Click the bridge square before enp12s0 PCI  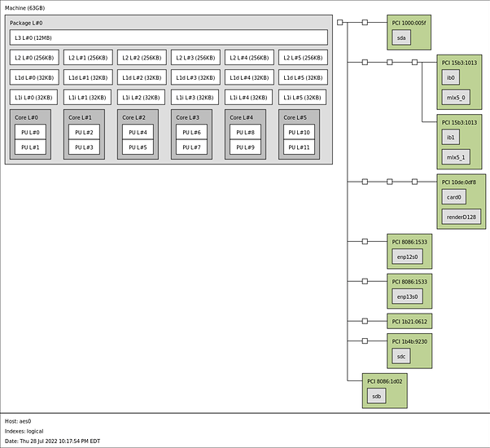tap(365, 241)
